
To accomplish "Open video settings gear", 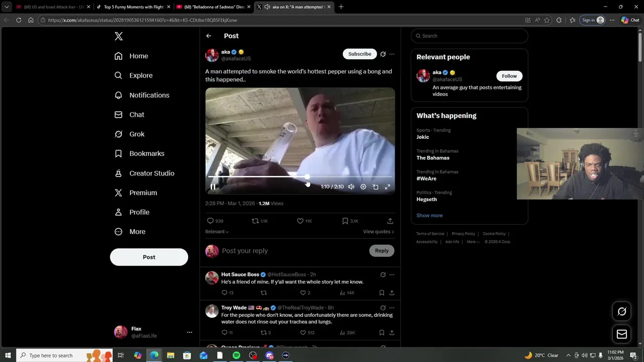I will [x=363, y=187].
